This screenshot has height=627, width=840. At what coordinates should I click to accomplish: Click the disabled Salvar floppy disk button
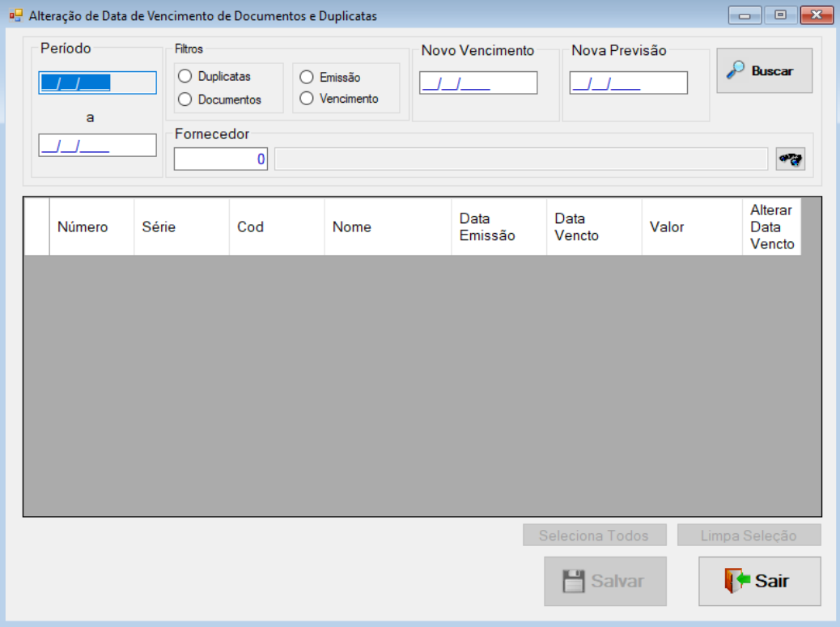(605, 581)
